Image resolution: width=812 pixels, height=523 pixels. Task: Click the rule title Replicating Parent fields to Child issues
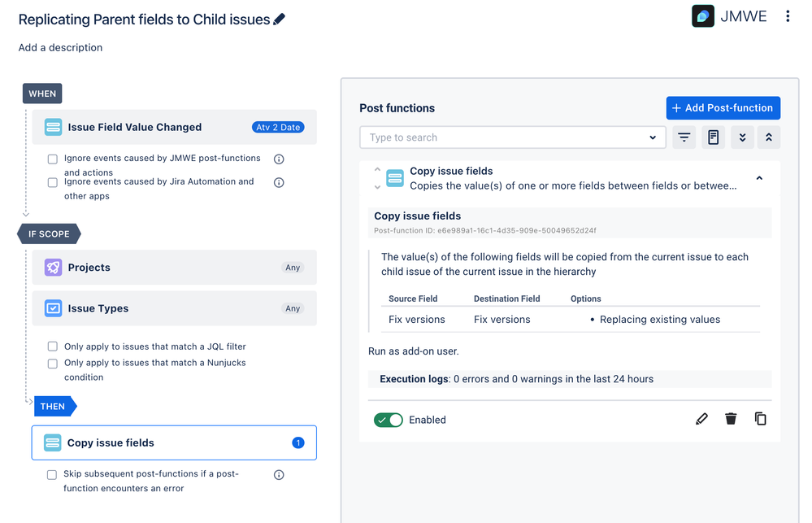click(x=145, y=20)
